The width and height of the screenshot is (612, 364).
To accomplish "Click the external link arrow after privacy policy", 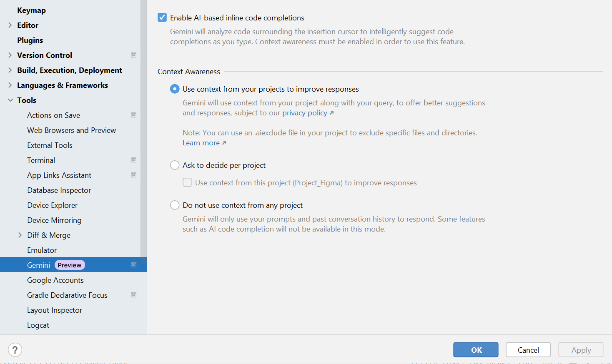I will [332, 112].
